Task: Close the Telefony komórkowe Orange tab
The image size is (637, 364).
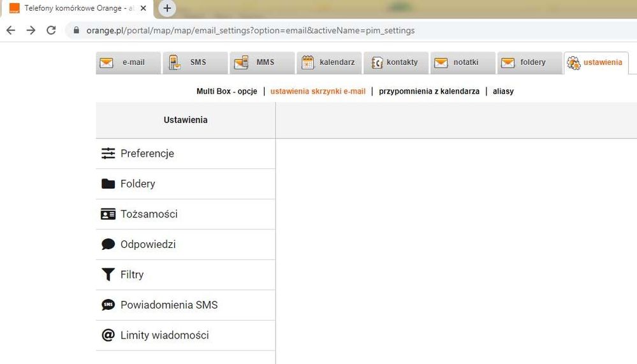Action: coord(143,8)
